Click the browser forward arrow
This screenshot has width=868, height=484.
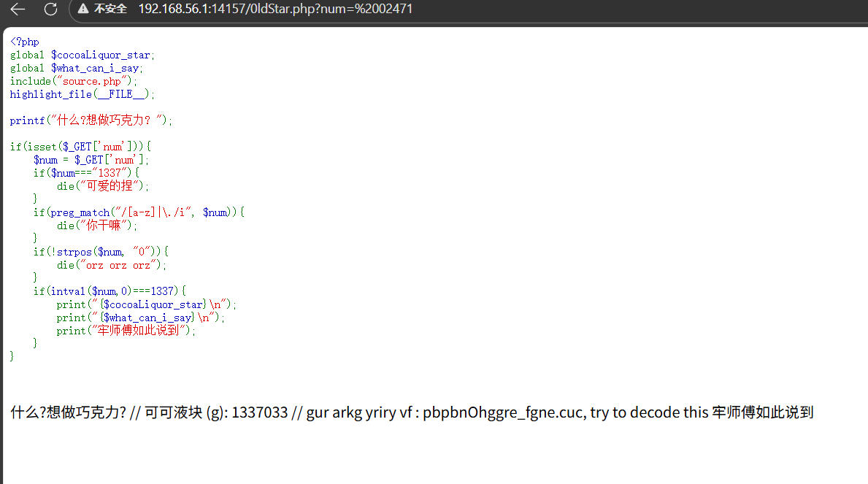pyautogui.click(x=33, y=9)
